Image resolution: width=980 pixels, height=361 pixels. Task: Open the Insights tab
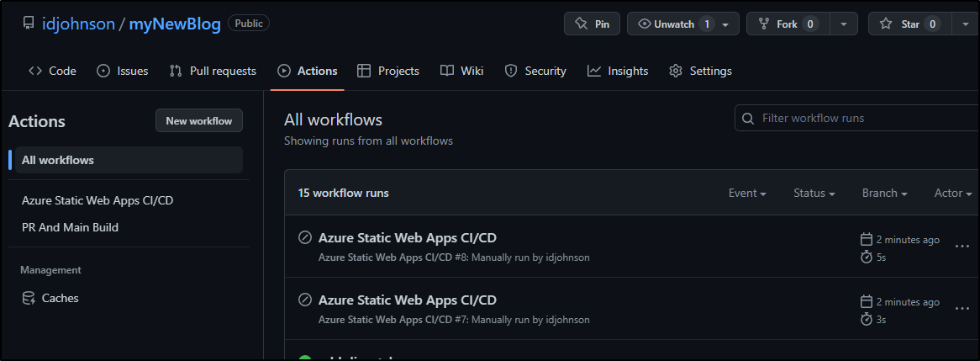(618, 71)
